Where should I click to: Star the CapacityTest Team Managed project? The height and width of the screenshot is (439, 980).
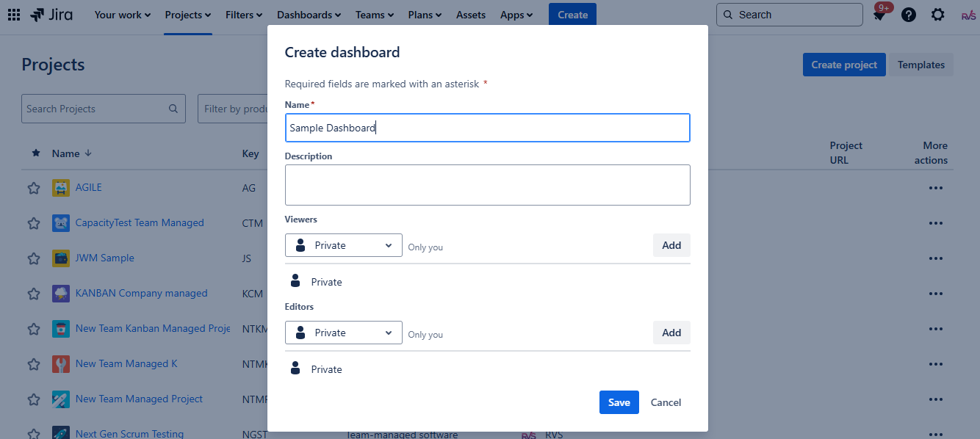(x=34, y=223)
